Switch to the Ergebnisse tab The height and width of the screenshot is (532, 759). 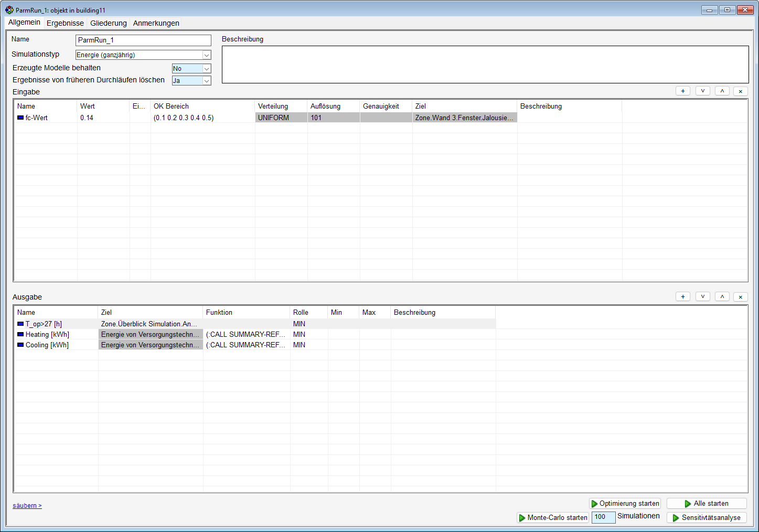[65, 23]
